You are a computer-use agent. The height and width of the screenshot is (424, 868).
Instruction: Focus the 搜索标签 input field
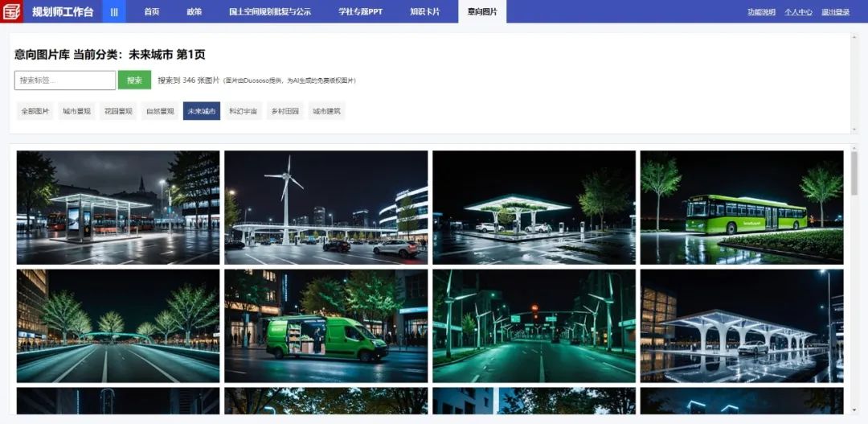point(65,80)
